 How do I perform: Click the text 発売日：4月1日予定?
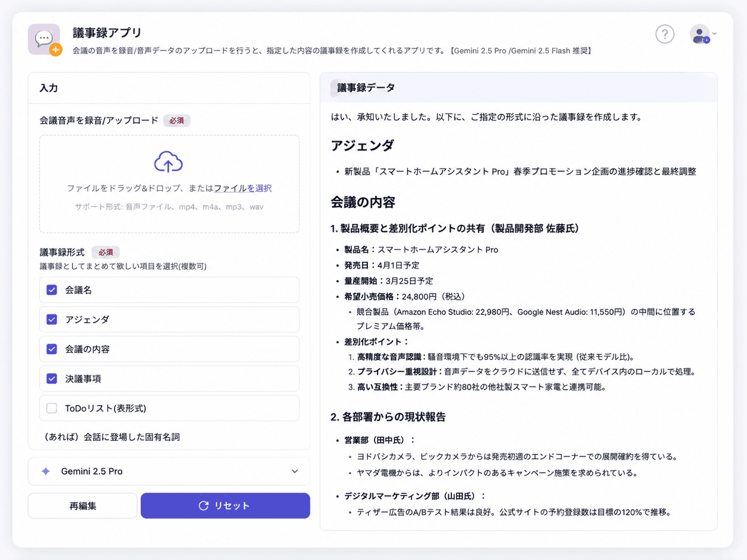pos(382,265)
